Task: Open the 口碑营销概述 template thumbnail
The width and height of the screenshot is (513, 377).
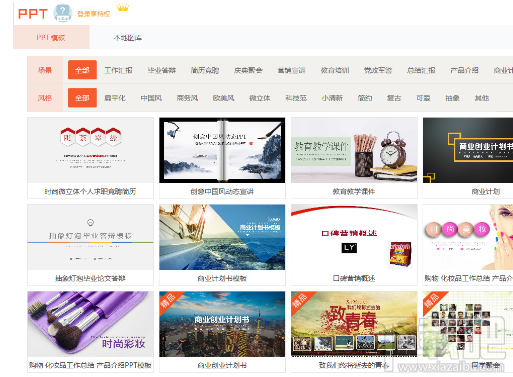Action: click(354, 237)
